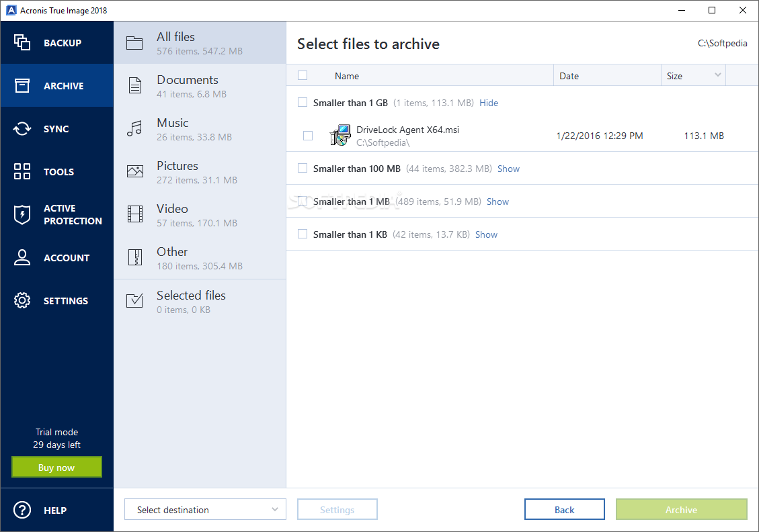Open the Settings gear icon

pos(22,300)
